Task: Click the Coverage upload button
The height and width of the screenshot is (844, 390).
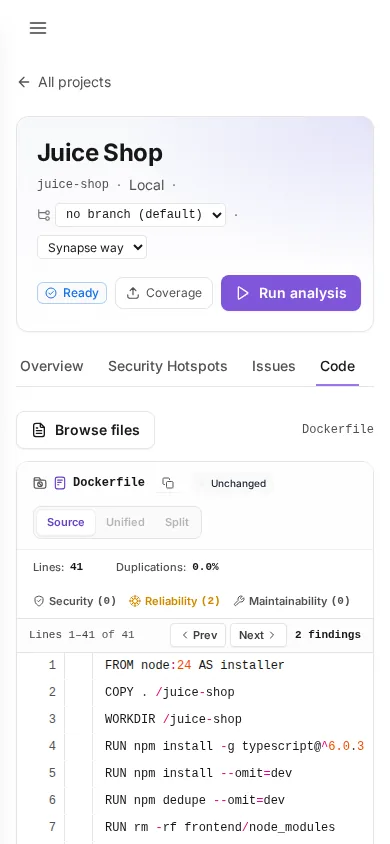Action: tap(164, 293)
